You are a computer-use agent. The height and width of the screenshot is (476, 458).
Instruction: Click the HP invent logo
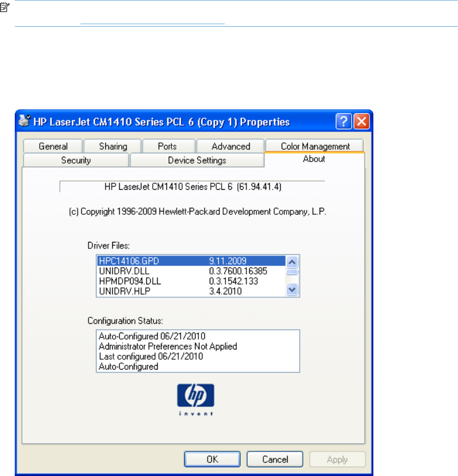point(196,400)
